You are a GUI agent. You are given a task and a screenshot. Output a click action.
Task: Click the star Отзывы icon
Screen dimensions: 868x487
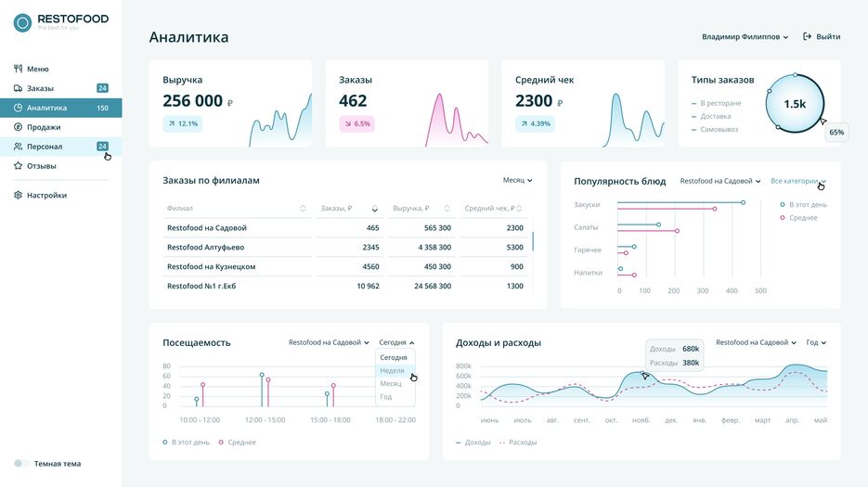18,165
